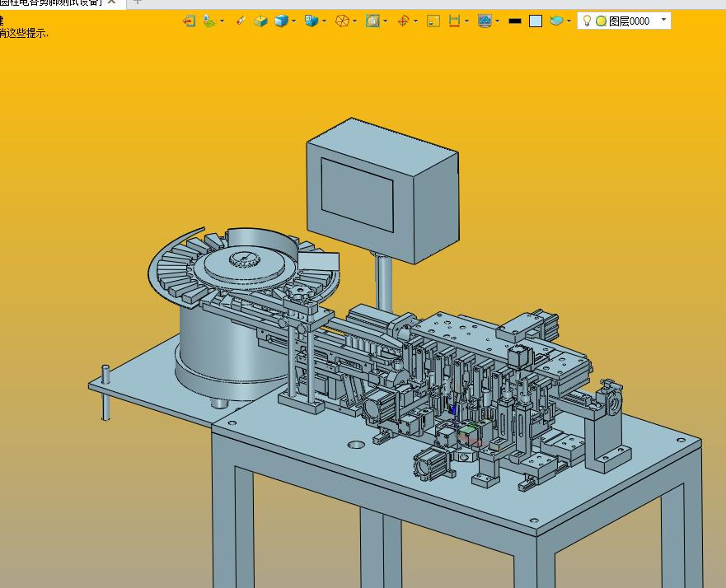Click the display filter icon beside exit
Image resolution: width=726 pixels, height=588 pixels.
click(210, 21)
